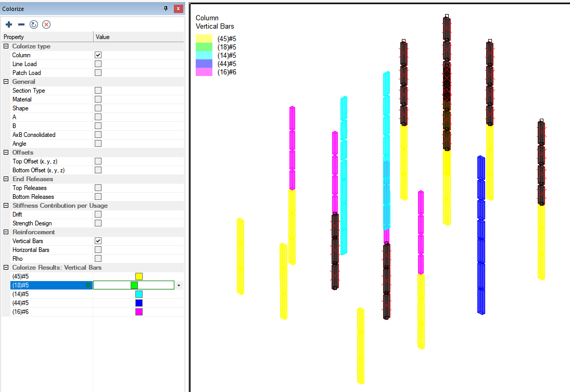Click the red circled X clear icon
Image resolution: width=570 pixels, height=392 pixels.
click(46, 24)
